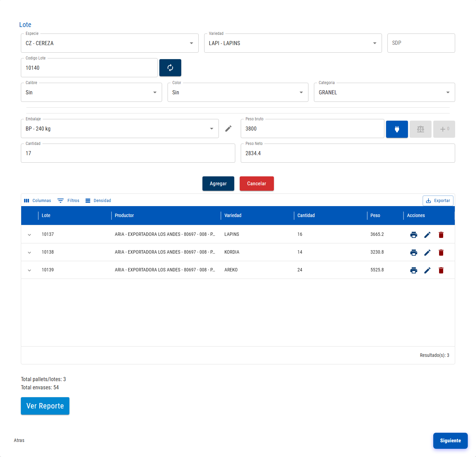Click the plus 0 add-weight button
The height and width of the screenshot is (457, 476).
tap(444, 129)
